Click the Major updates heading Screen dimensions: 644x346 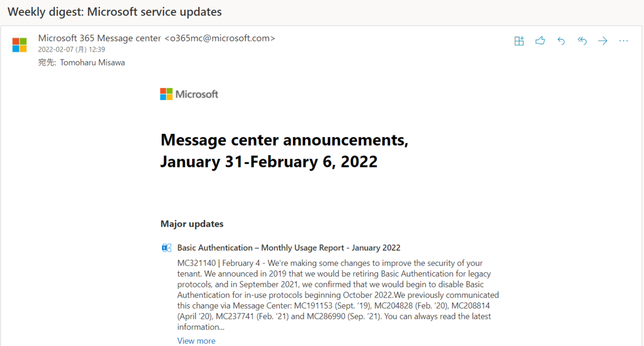coord(192,224)
